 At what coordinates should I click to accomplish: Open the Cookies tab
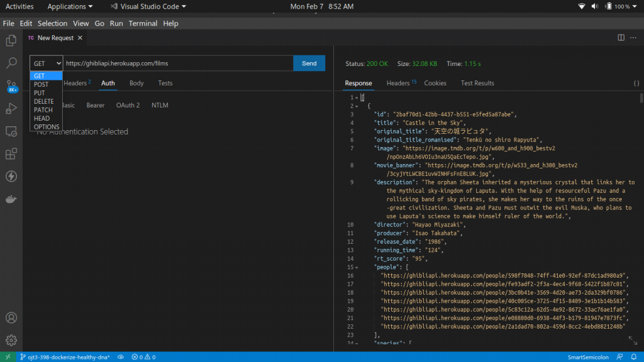(x=435, y=83)
